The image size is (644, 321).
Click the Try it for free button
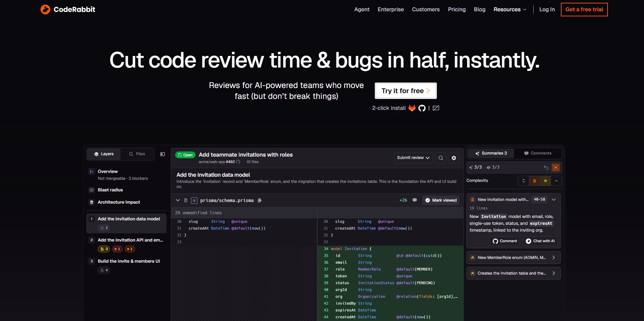coord(406,91)
